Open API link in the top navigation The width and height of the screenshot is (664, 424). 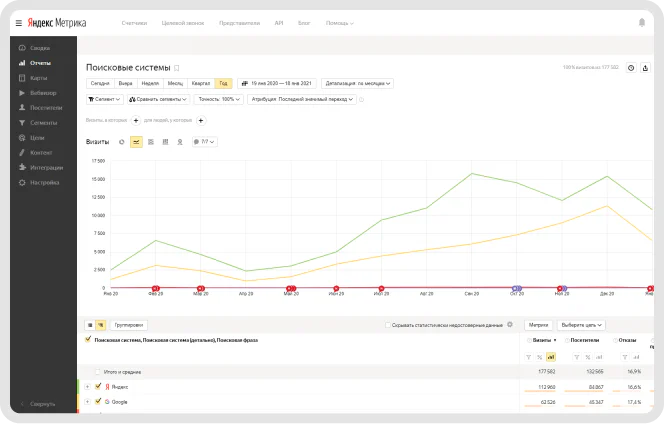pyautogui.click(x=279, y=23)
